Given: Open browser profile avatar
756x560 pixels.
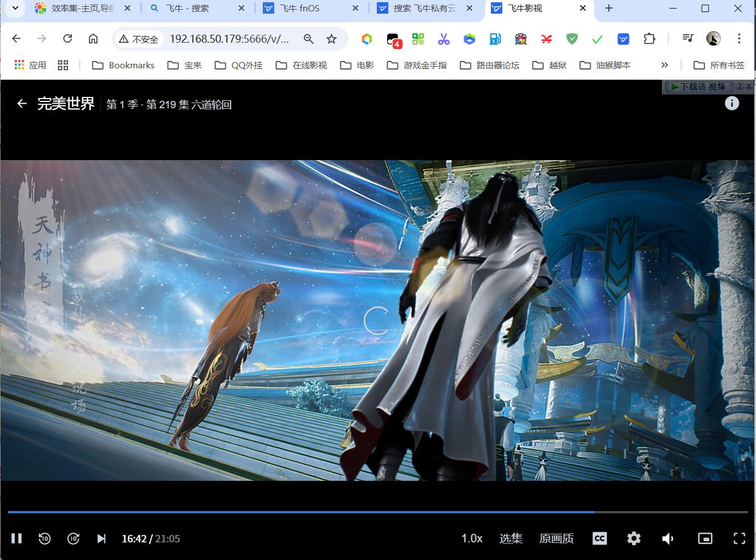Looking at the screenshot, I should 713,39.
